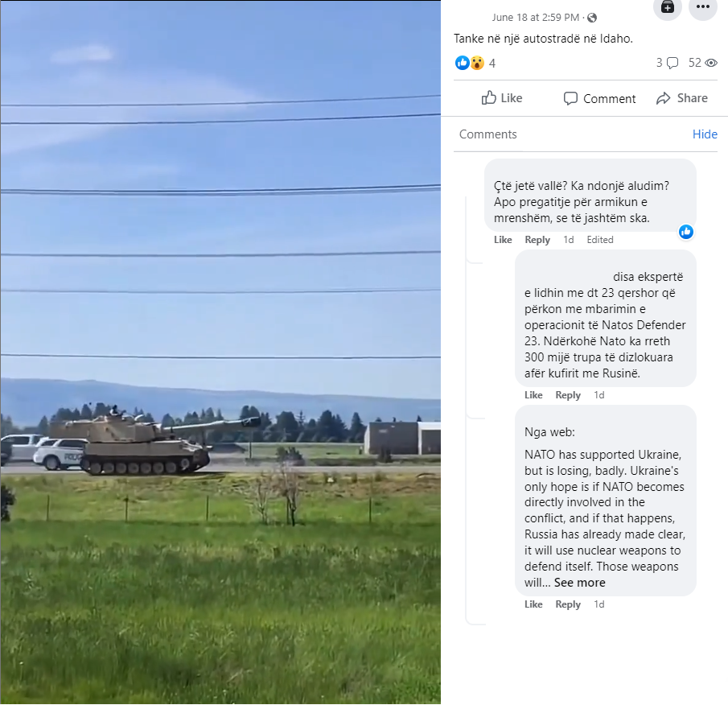Screen dimensions: 728x705
Task: Open the post timestamp June 18 link
Action: point(535,18)
